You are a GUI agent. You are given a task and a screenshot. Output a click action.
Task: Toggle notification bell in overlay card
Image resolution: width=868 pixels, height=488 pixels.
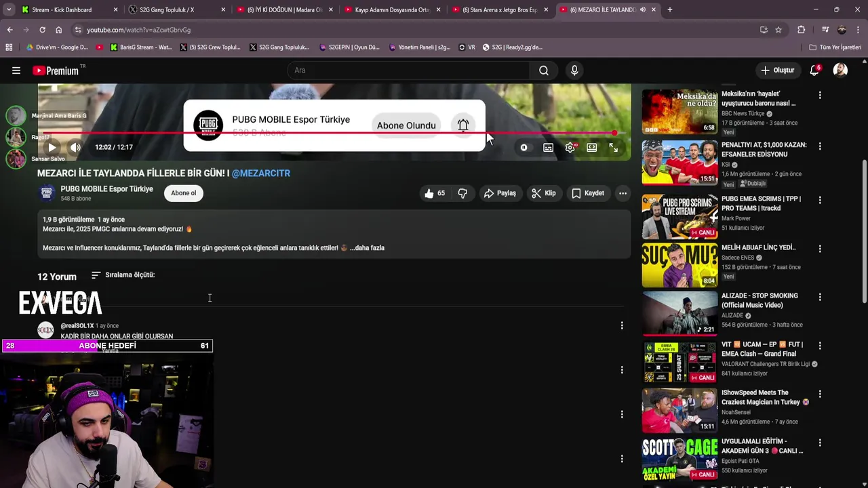coord(463,125)
